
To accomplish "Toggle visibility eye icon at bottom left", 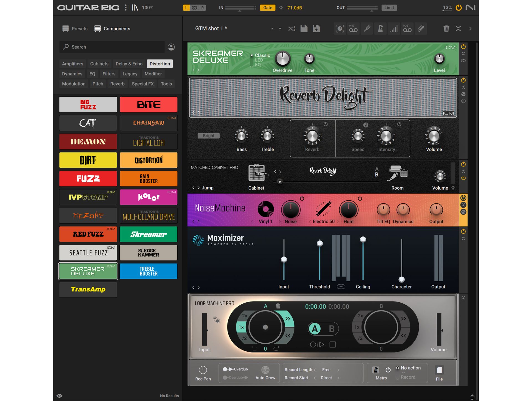I will click(60, 396).
